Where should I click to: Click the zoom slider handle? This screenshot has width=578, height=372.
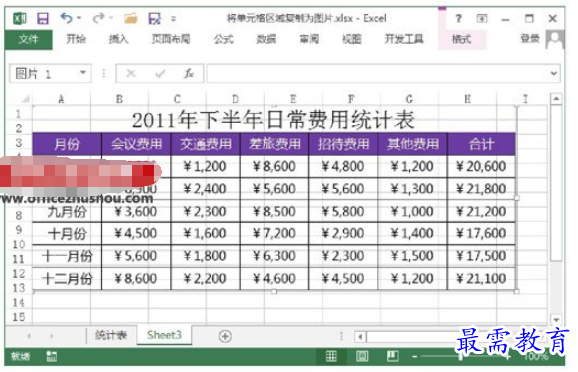[x=461, y=356]
